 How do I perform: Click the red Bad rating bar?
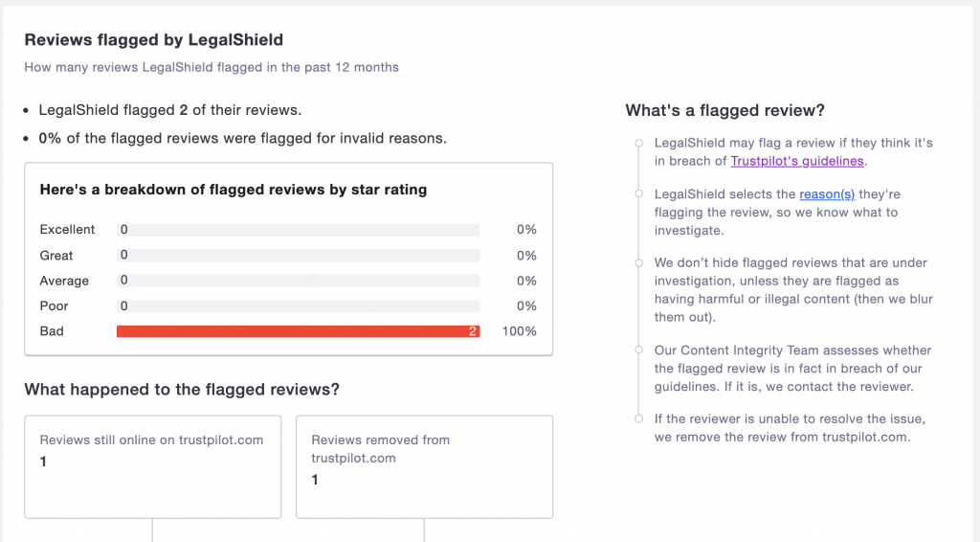click(299, 331)
